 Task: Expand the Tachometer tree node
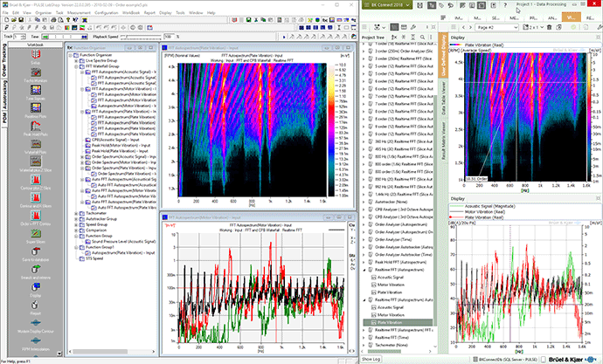coord(77,212)
